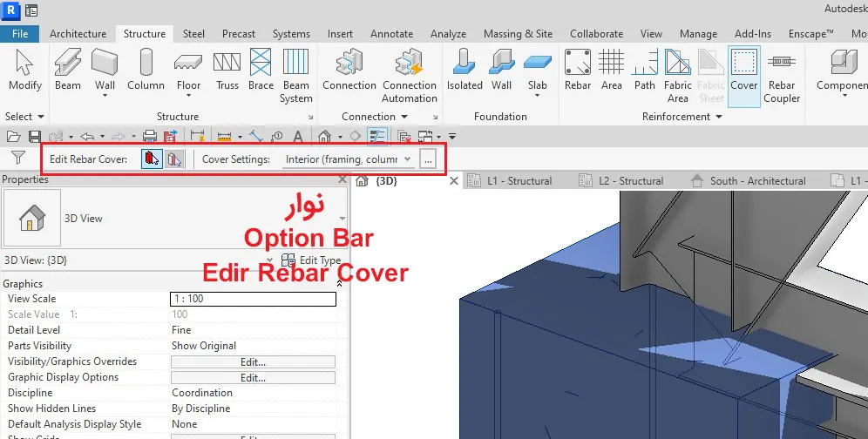Open the File menu
The width and height of the screenshot is (868, 439).
coord(20,34)
